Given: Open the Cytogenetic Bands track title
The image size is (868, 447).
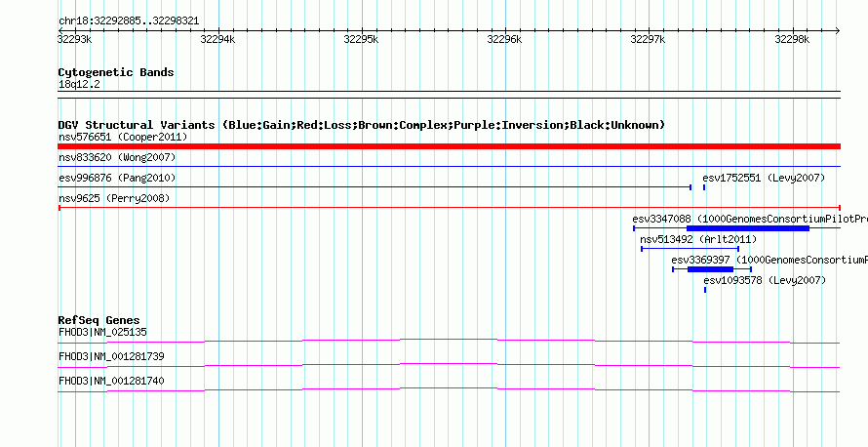Looking at the screenshot, I should [116, 72].
